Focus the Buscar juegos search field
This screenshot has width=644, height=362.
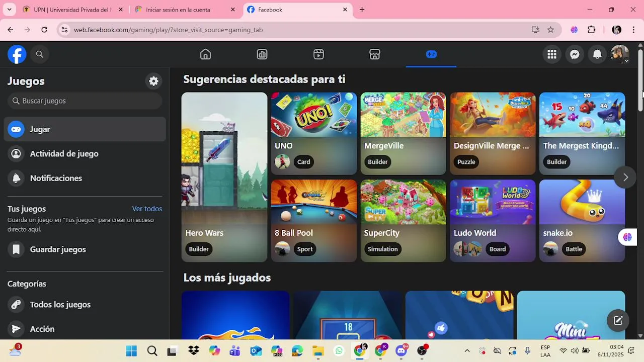(85, 101)
